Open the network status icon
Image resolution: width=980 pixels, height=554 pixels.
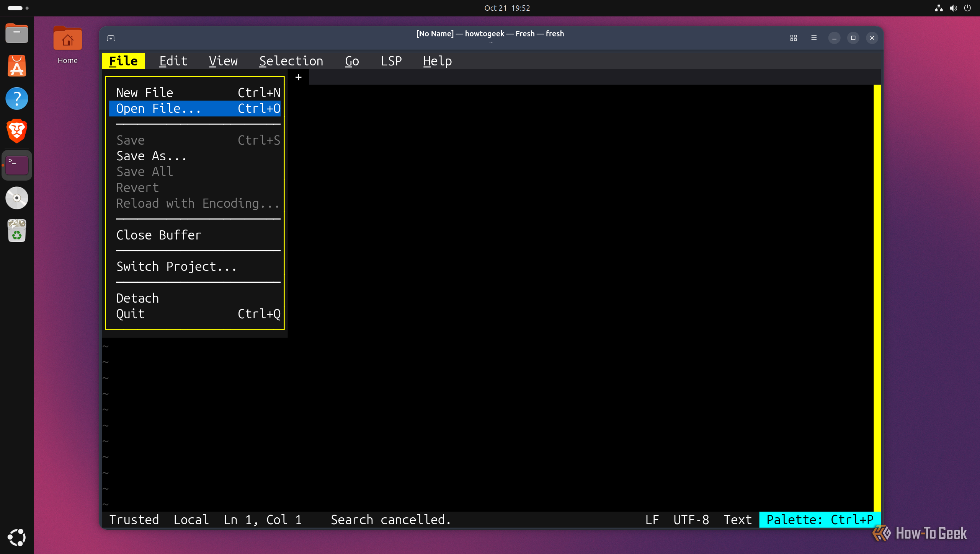939,8
